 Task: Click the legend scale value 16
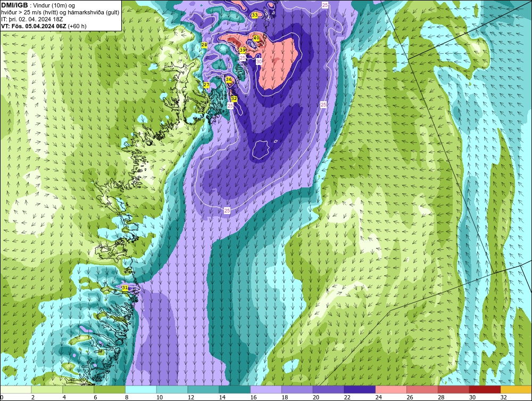tap(253, 397)
